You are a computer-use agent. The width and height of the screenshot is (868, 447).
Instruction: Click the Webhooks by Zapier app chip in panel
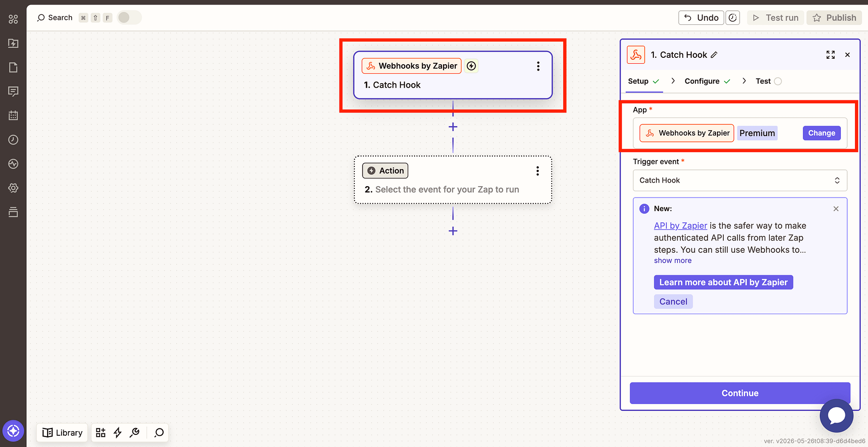(687, 133)
